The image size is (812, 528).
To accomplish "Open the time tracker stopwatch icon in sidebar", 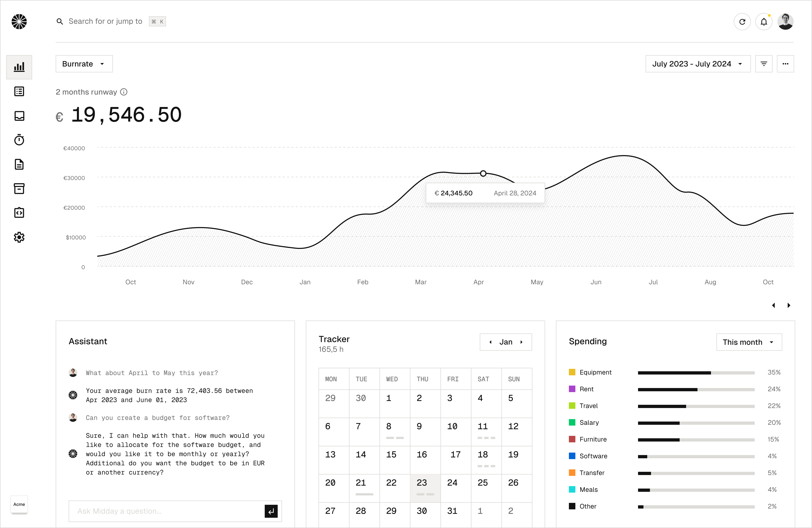I will (19, 140).
